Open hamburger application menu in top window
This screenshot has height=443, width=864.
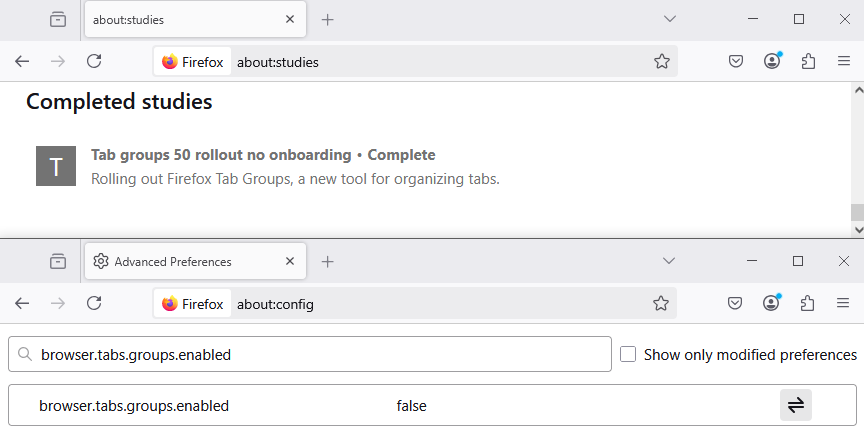[843, 61]
